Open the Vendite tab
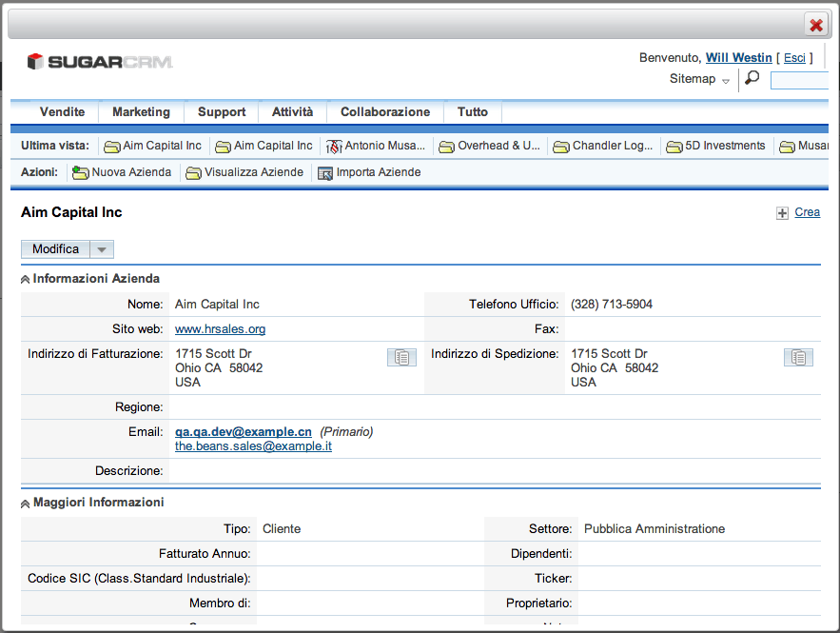 click(62, 111)
